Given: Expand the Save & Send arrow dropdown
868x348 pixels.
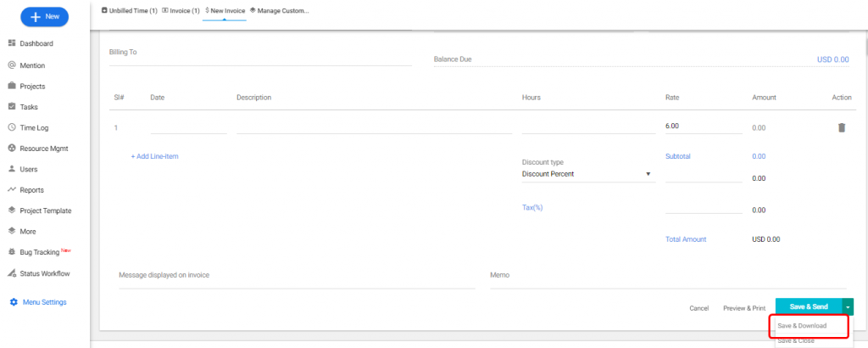Looking at the screenshot, I should [x=848, y=307].
